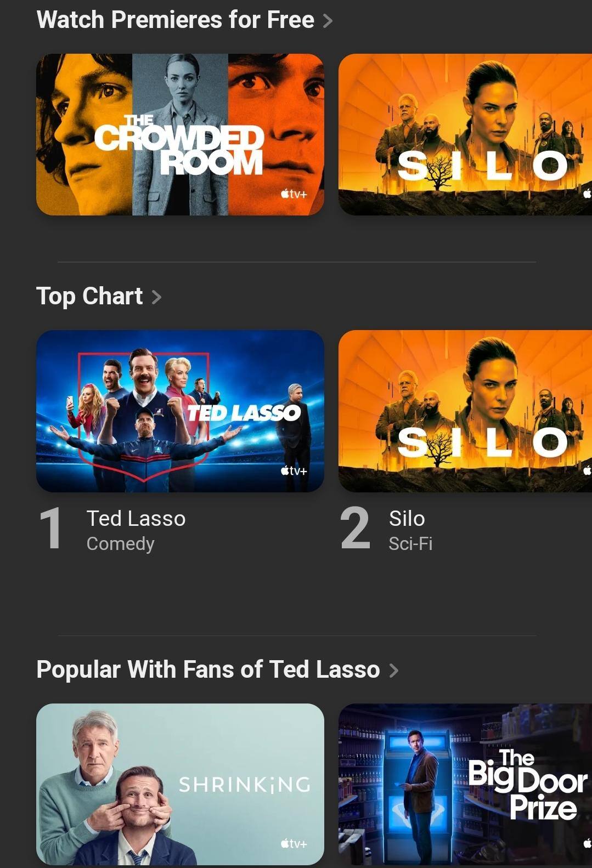Expand the Watch Premieres for Free chevron

pyautogui.click(x=328, y=21)
